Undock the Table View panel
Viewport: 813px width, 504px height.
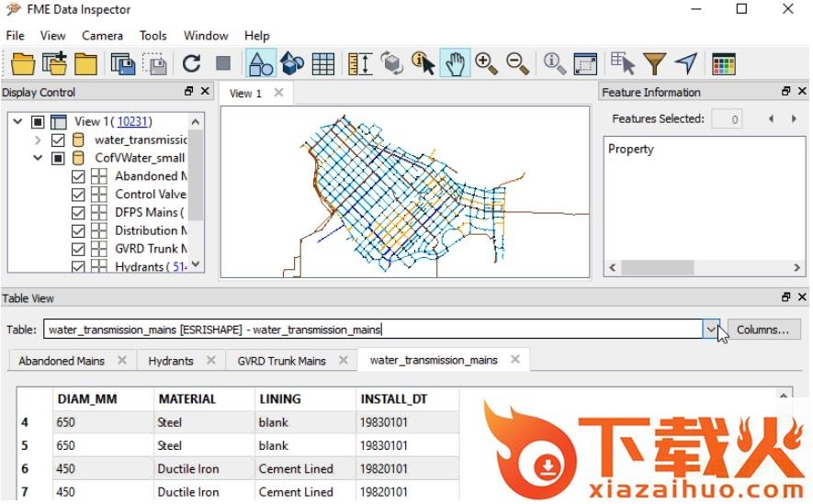(x=786, y=297)
